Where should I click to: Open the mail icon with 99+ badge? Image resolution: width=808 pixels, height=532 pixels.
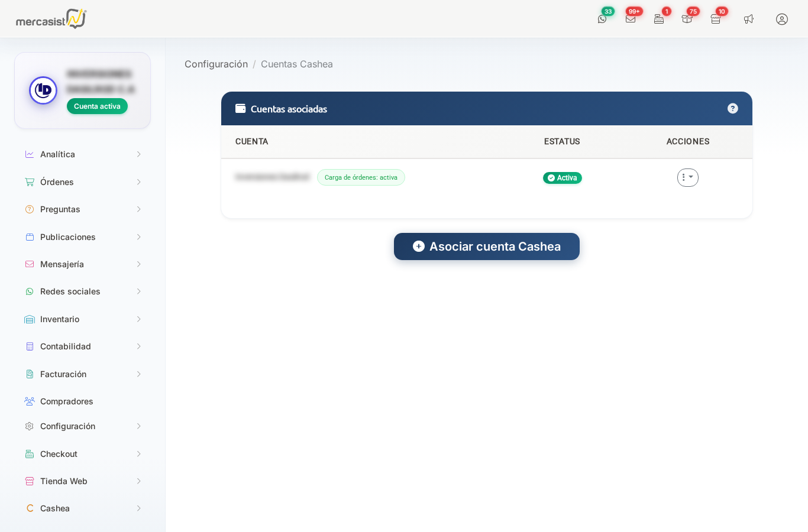click(631, 19)
